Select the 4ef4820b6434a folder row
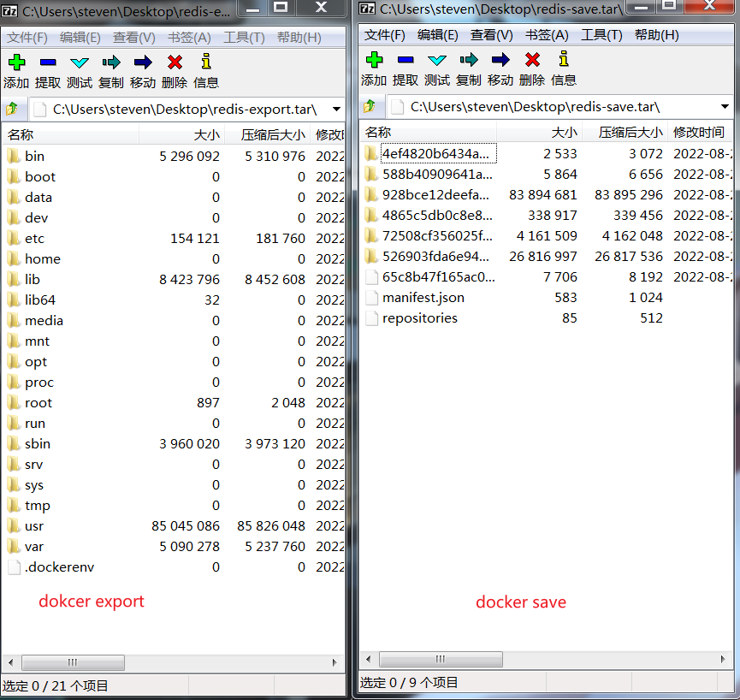 click(547, 153)
